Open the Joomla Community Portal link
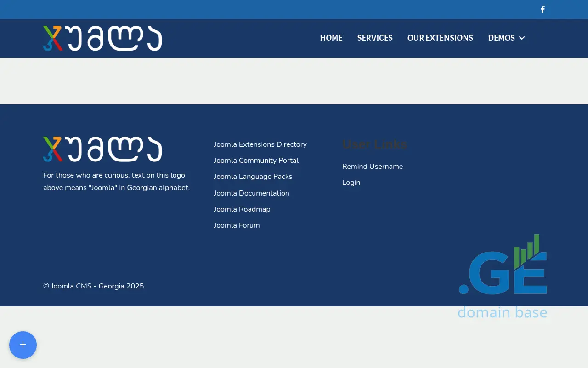Image resolution: width=588 pixels, height=368 pixels. [x=256, y=161]
